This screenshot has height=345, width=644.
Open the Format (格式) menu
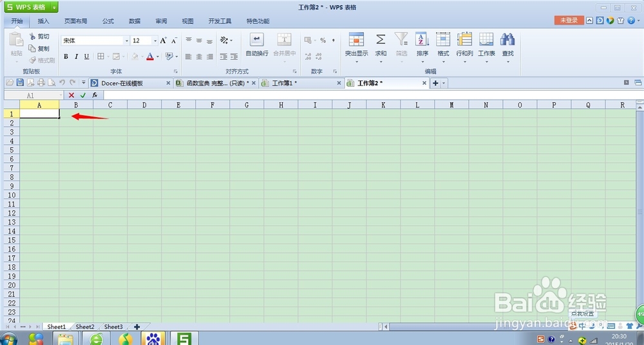point(443,48)
